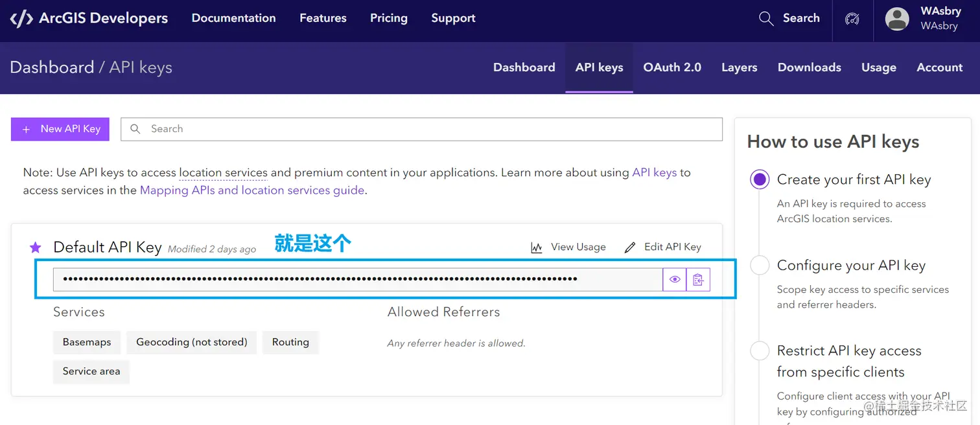Click the View Usage link
This screenshot has width=980, height=425.
coord(568,247)
